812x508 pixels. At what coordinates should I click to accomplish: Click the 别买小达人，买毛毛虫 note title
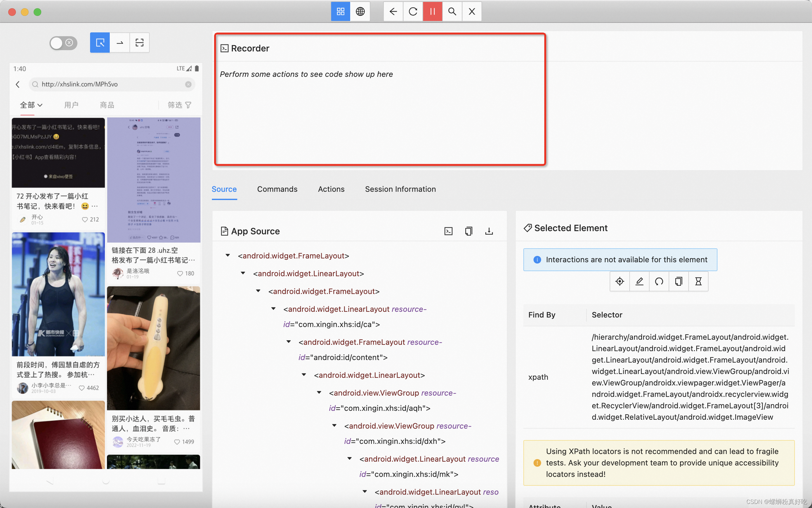153,423
